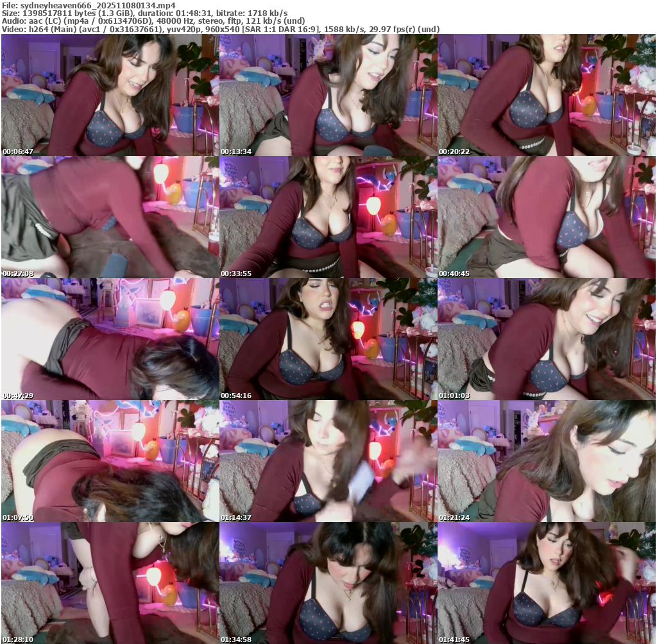Screen dimensions: 657x644
Task: Click the thumbnail at timestamp 00:06:47
Action: [x=110, y=95]
